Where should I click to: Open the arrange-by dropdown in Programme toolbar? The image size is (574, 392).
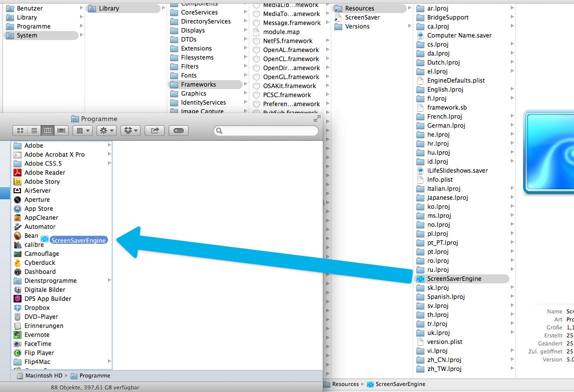click(x=83, y=131)
